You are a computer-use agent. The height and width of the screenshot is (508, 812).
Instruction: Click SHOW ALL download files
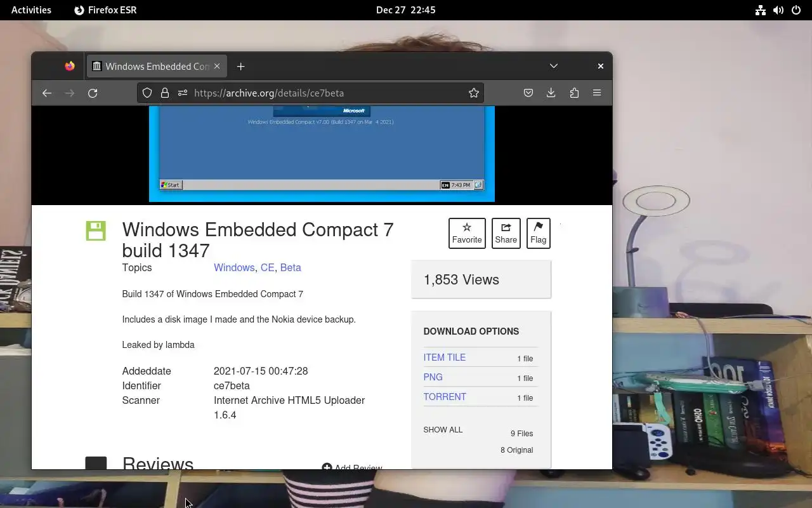click(x=443, y=430)
